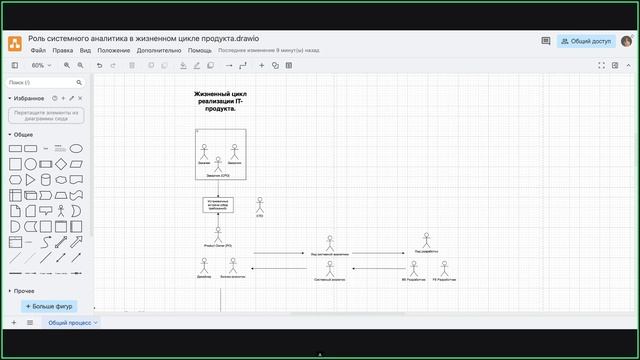Open the waypoints connector style dropdown
The image size is (640, 360).
[x=243, y=65]
